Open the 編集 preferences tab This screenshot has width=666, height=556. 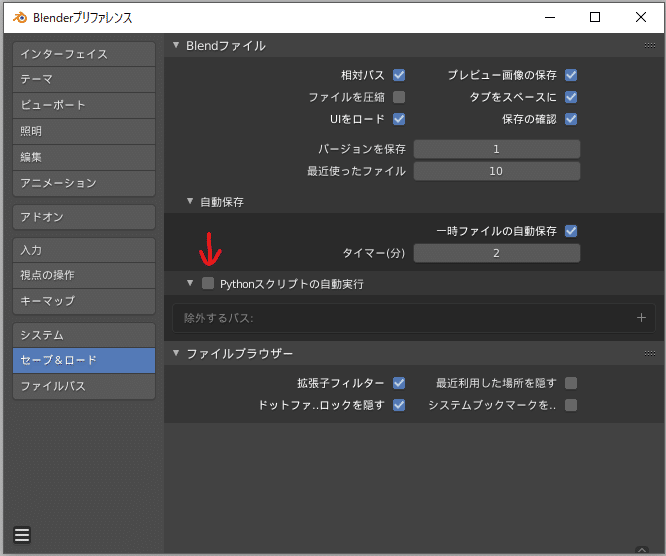84,158
